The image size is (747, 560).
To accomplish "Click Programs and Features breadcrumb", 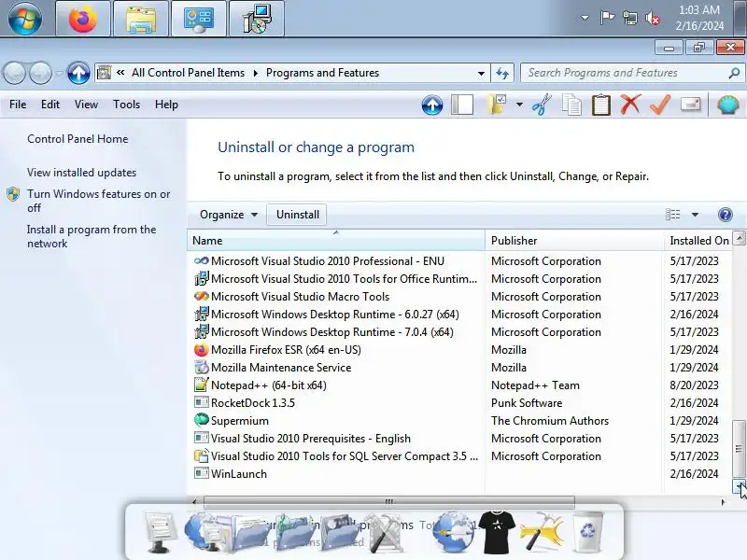I will 322,73.
